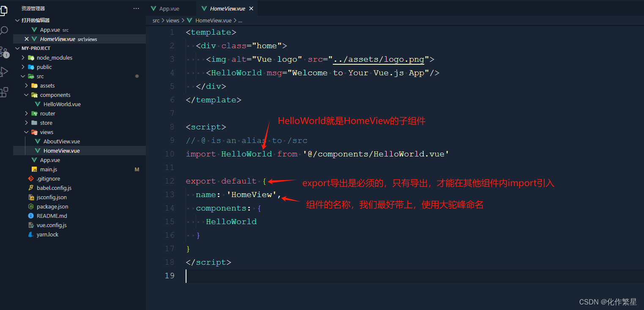Click line number 12 in the gutter
Screen dimensions: 644x310
(170, 181)
